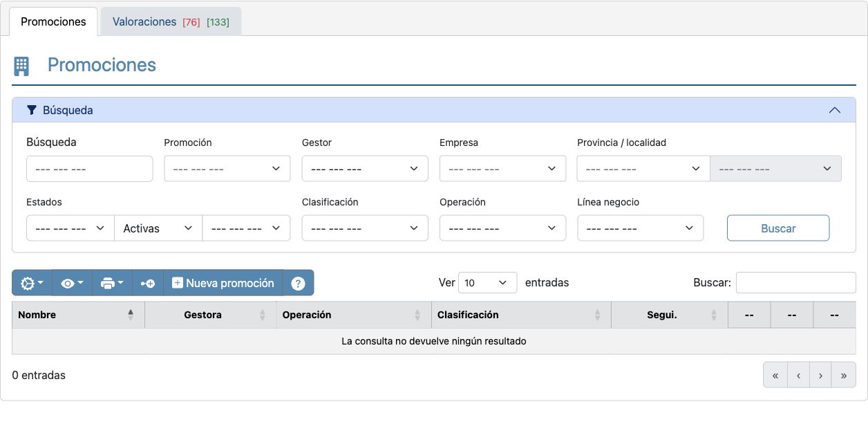Screen dimensions: 868x422
Task: Open the Clasificación filter dropdown
Action: tap(365, 228)
